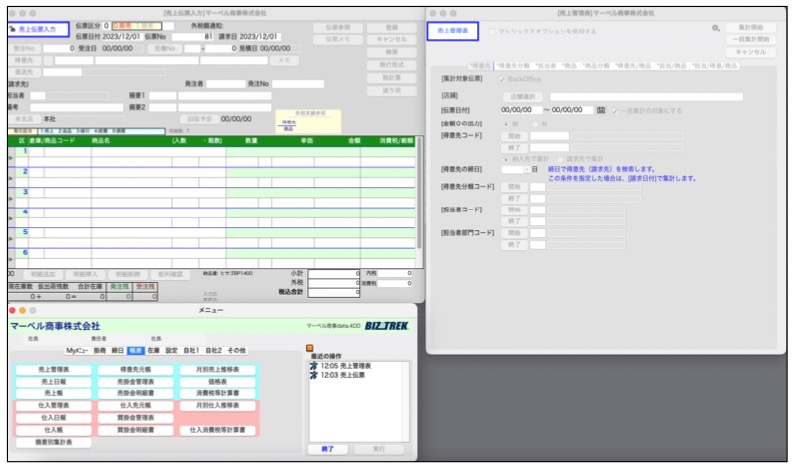Click row 1 arrow marker in slip grid
795x470 pixels.
pos(11,158)
